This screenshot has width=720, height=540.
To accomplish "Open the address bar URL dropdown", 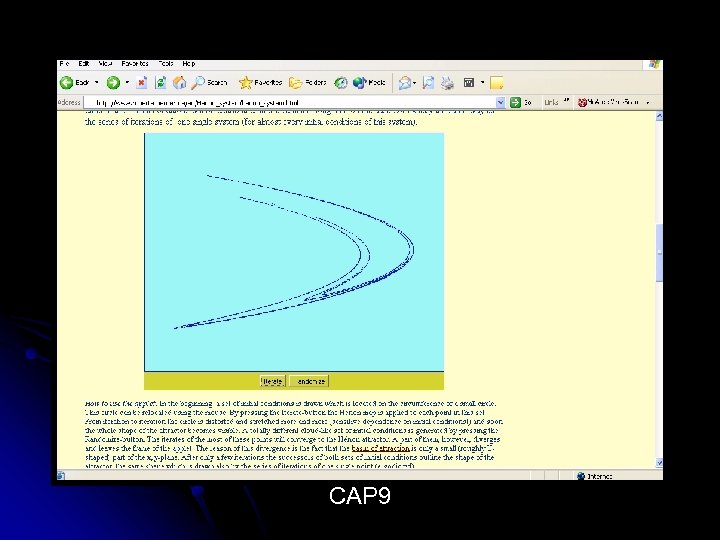I will (501, 102).
